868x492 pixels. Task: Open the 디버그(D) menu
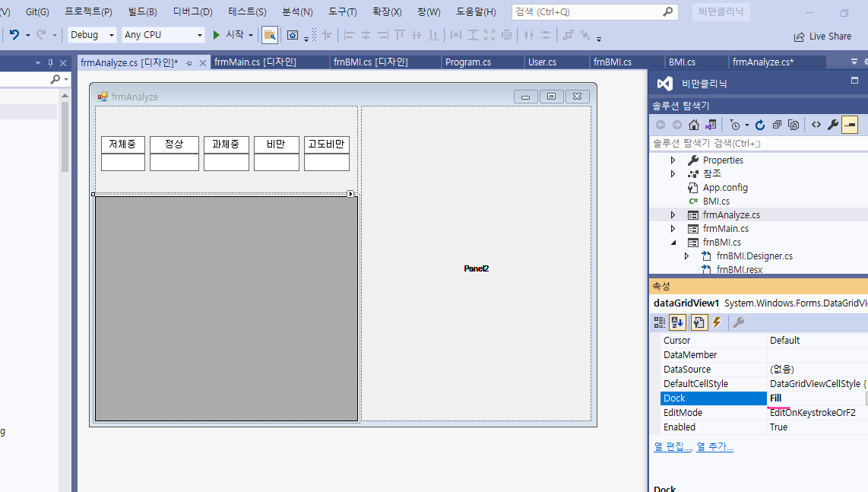[x=192, y=11]
